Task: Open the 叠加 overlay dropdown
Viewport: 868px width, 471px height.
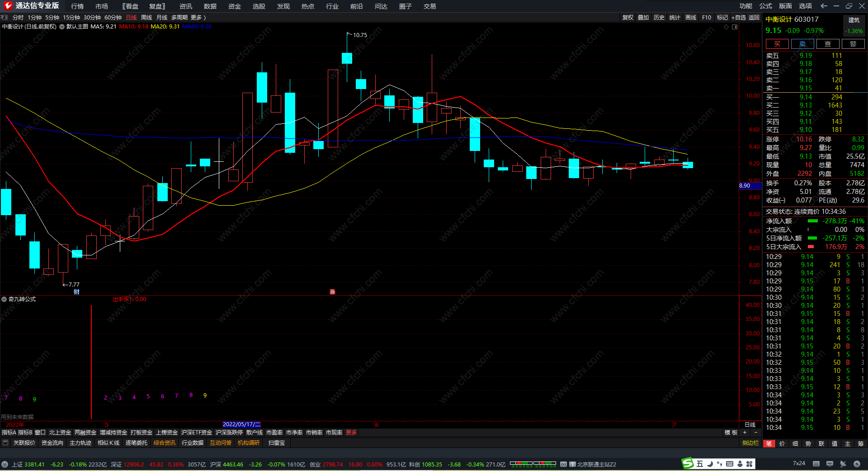Action: point(643,18)
